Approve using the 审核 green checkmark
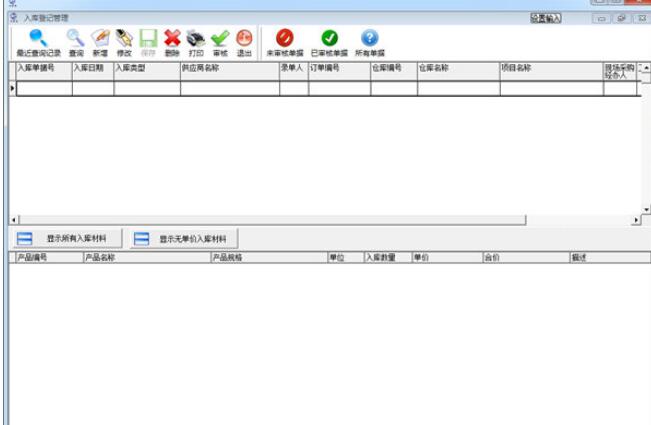The height and width of the screenshot is (425, 651). [x=220, y=43]
